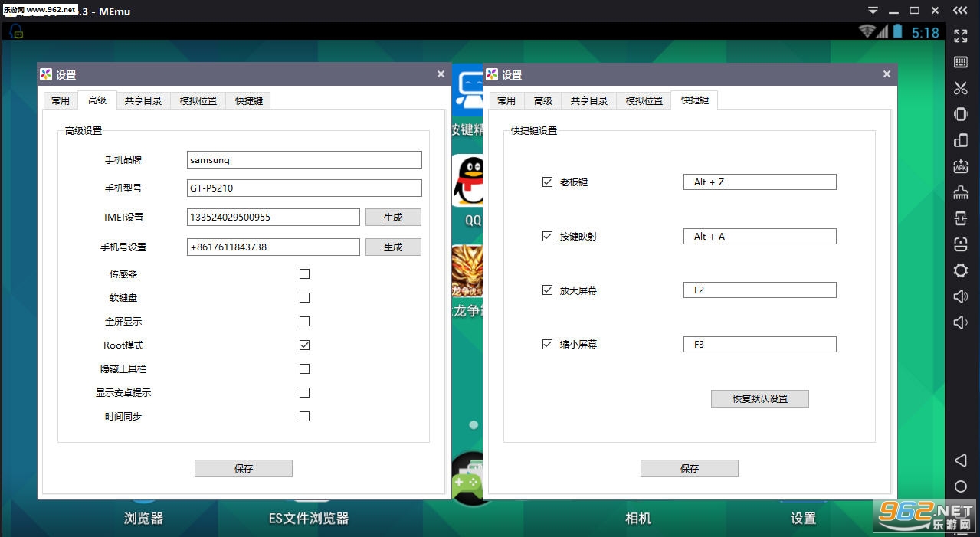
Task: Click the headset icon in the top-left status bar
Action: tap(16, 31)
